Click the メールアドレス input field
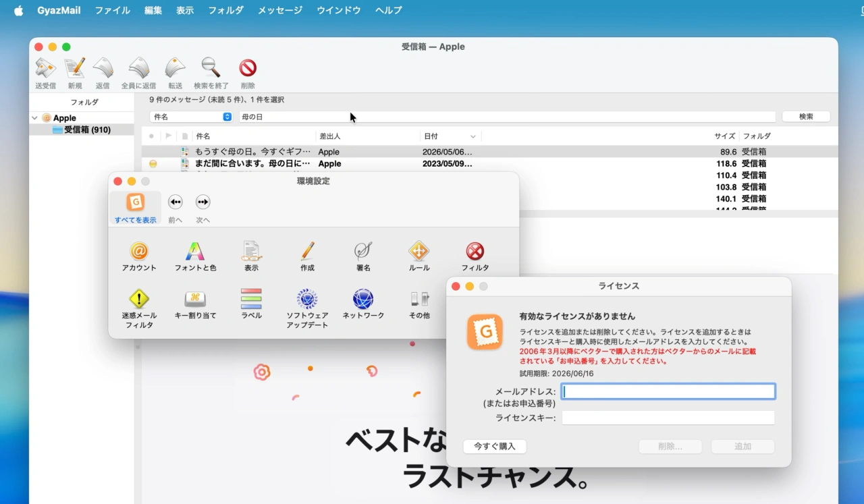This screenshot has height=504, width=864. [x=668, y=391]
